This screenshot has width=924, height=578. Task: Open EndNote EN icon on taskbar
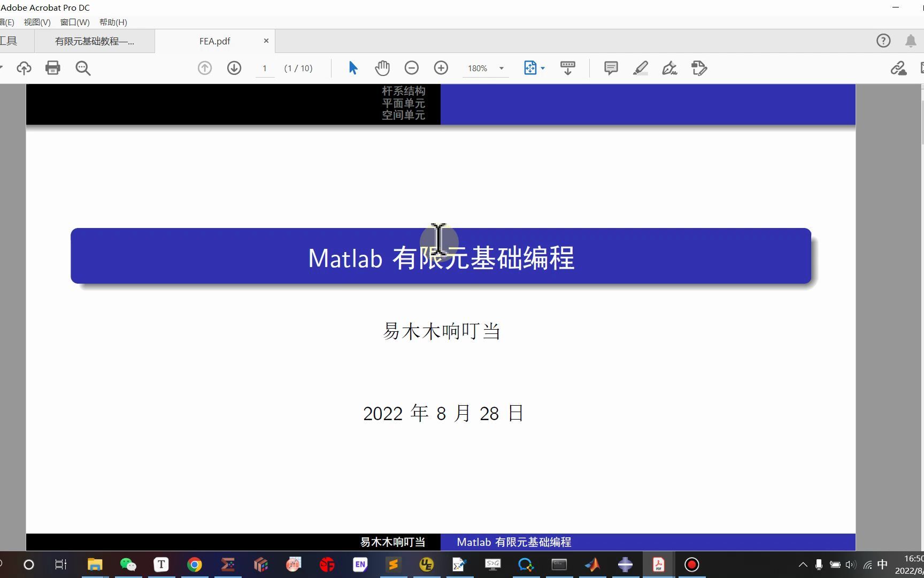(360, 565)
